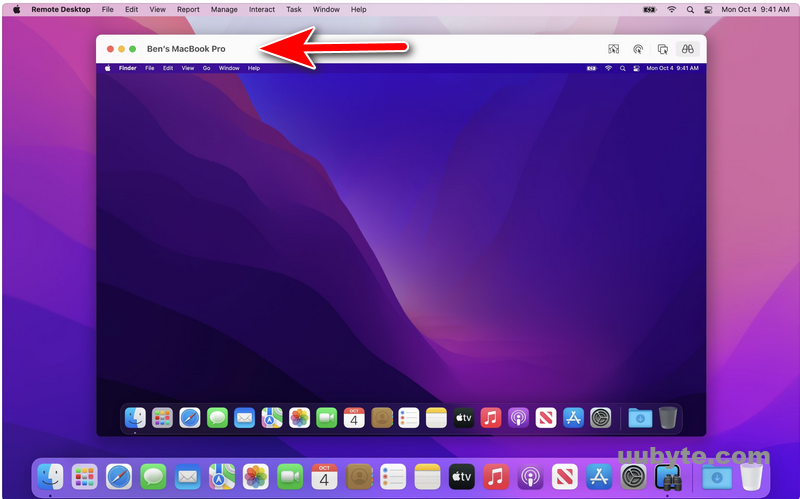The image size is (800, 499).
Task: Open Downloads folder in the remote screen's Dock
Action: coord(640,418)
